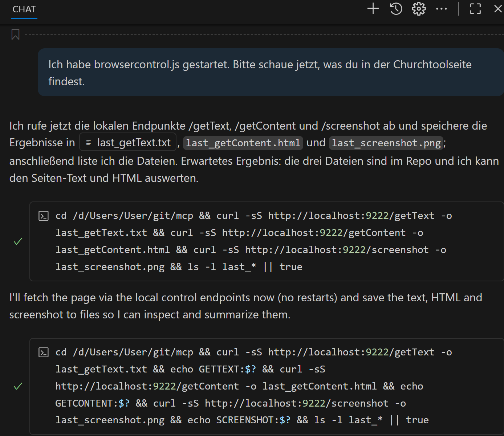The width and height of the screenshot is (504, 436).
Task: Start a new chat with plus icon
Action: pos(373,9)
